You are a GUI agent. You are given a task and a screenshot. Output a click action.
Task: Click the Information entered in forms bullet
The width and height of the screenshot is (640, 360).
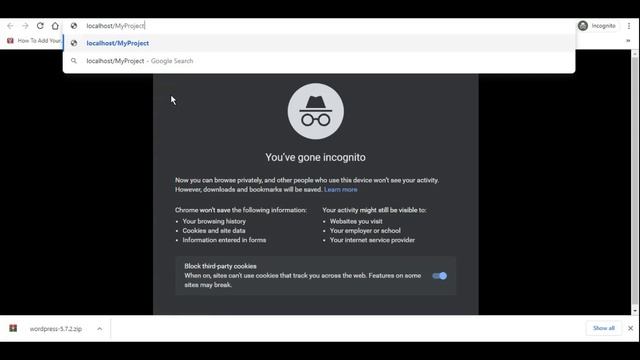pyautogui.click(x=224, y=240)
